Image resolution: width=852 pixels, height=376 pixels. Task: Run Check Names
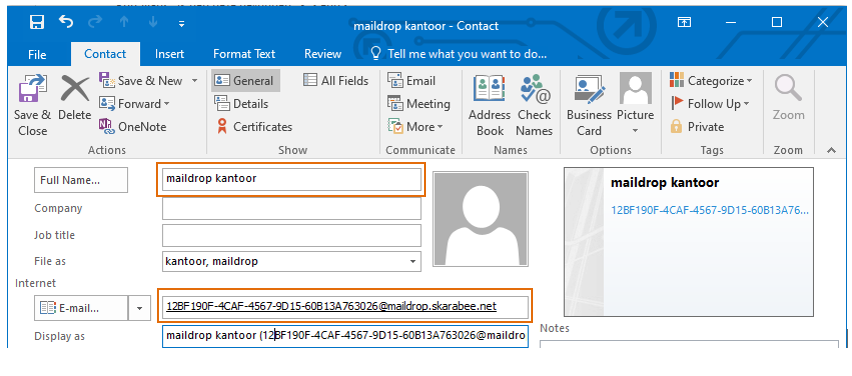pos(534,105)
